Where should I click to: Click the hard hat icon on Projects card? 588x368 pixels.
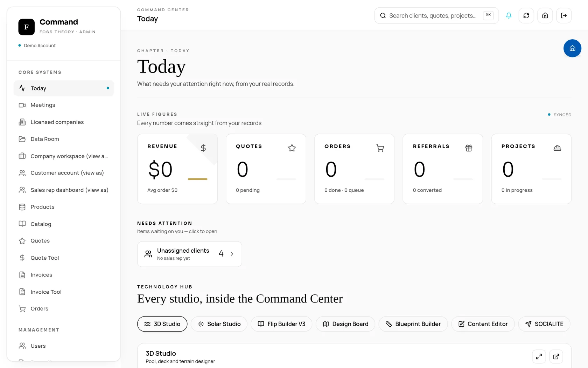pyautogui.click(x=557, y=148)
